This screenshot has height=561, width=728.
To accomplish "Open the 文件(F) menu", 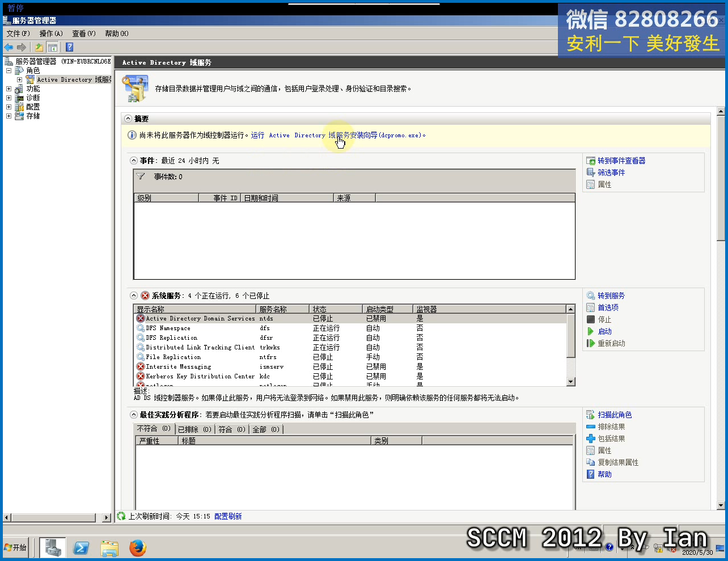I will tap(18, 33).
